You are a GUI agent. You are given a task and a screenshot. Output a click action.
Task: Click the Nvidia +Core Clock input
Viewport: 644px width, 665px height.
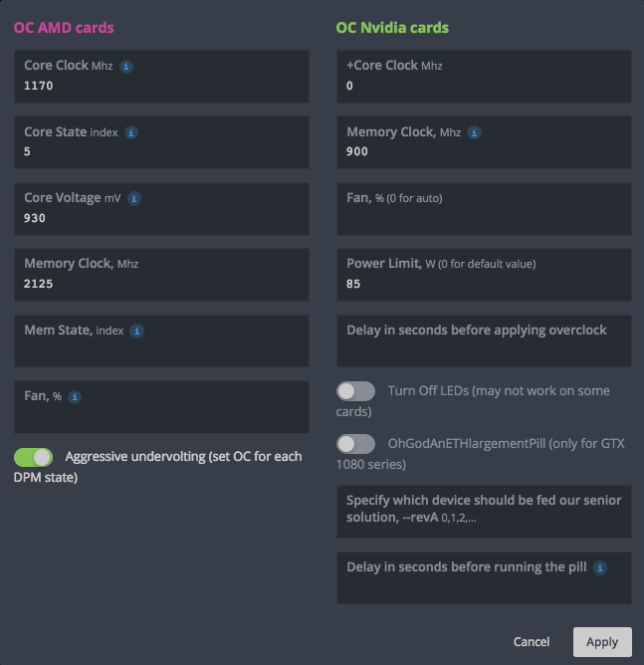pos(484,87)
